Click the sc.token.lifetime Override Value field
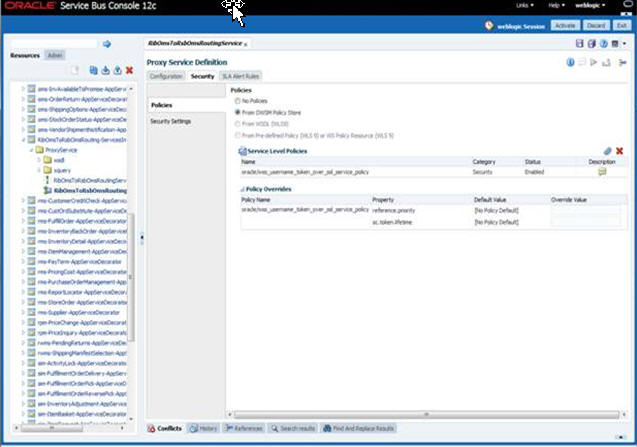Image resolution: width=637 pixels, height=447 pixels. click(585, 222)
